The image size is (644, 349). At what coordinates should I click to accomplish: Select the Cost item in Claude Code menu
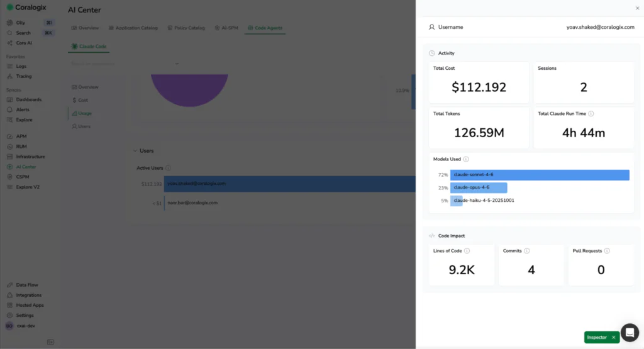(x=82, y=100)
